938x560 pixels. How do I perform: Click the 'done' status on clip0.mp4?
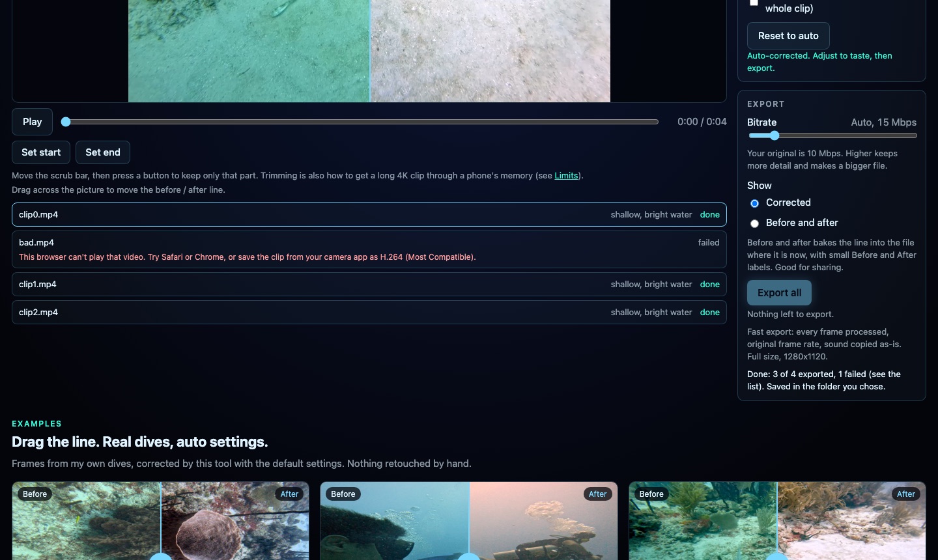coord(710,215)
